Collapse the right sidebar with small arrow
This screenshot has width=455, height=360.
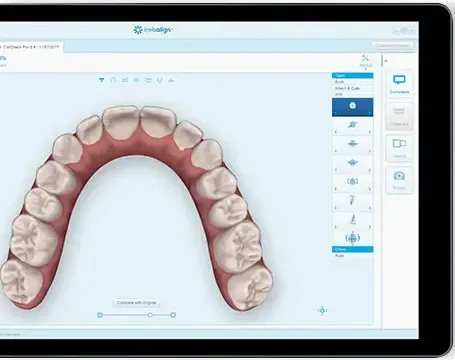[x=386, y=61]
